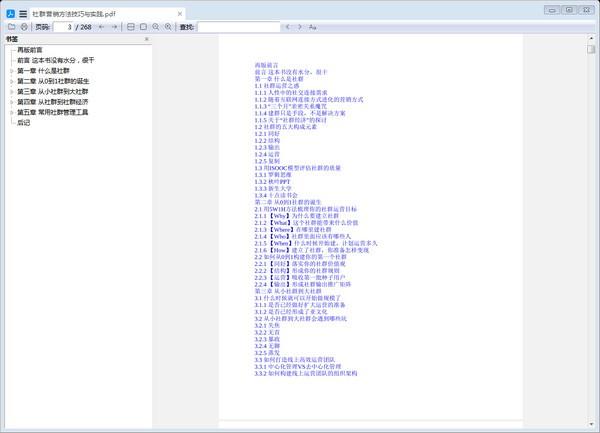Click the 1.2 社群的五大构成元素 link
600x433 pixels.
coord(285,127)
